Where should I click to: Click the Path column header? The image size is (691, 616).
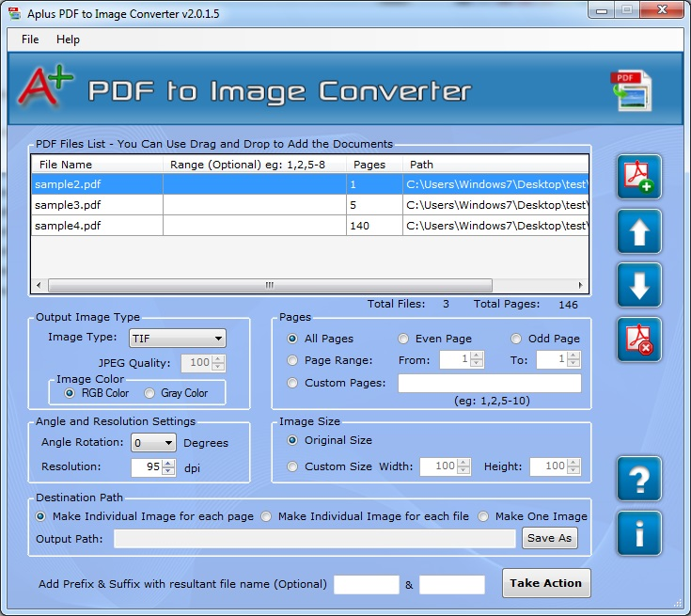(495, 165)
